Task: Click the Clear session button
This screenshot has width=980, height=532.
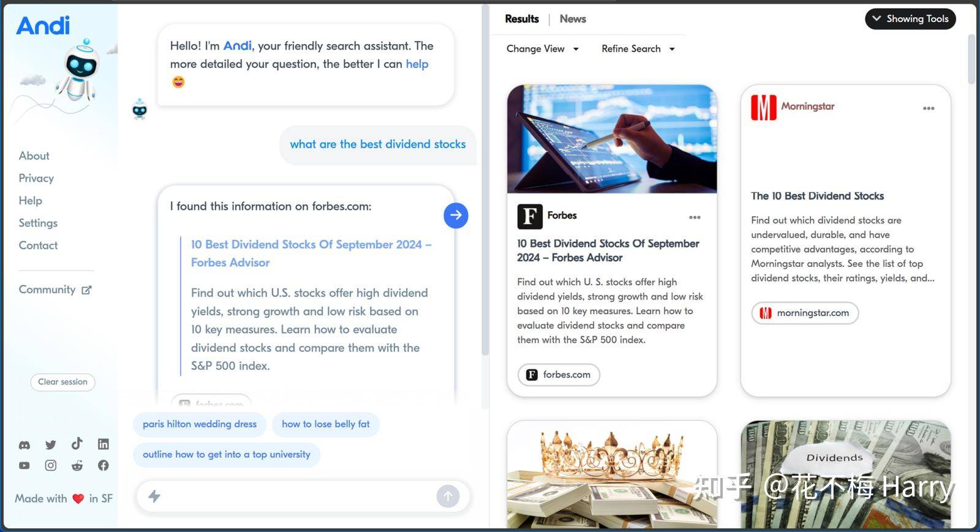Action: 62,382
